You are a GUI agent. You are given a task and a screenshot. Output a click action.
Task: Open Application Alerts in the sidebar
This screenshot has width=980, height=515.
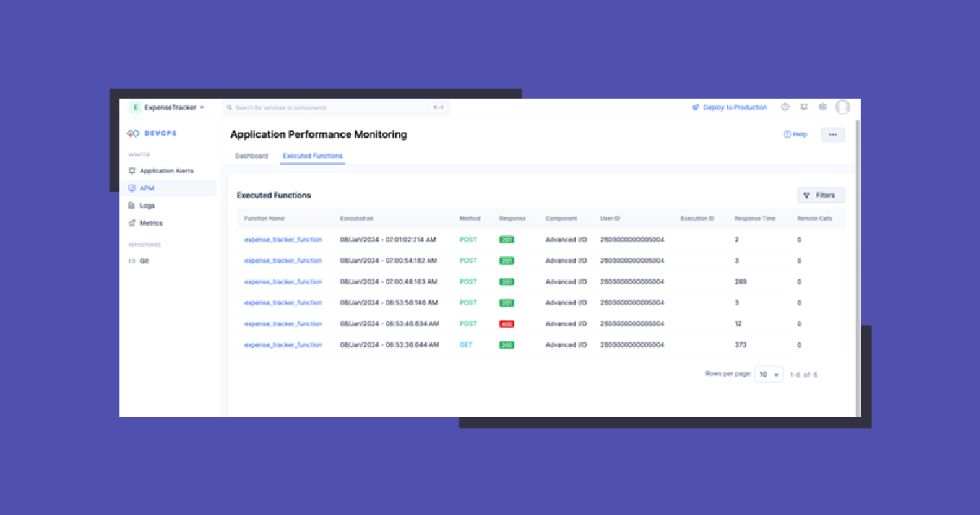coord(167,171)
